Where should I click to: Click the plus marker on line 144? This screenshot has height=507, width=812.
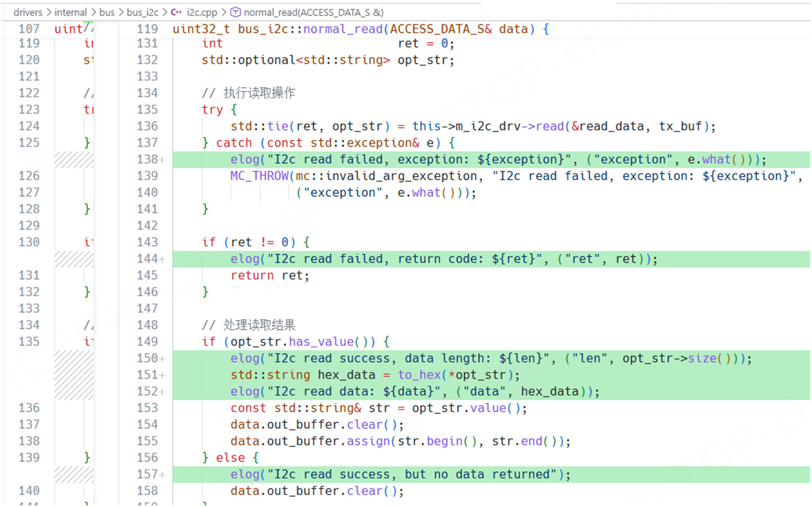[x=162, y=259]
